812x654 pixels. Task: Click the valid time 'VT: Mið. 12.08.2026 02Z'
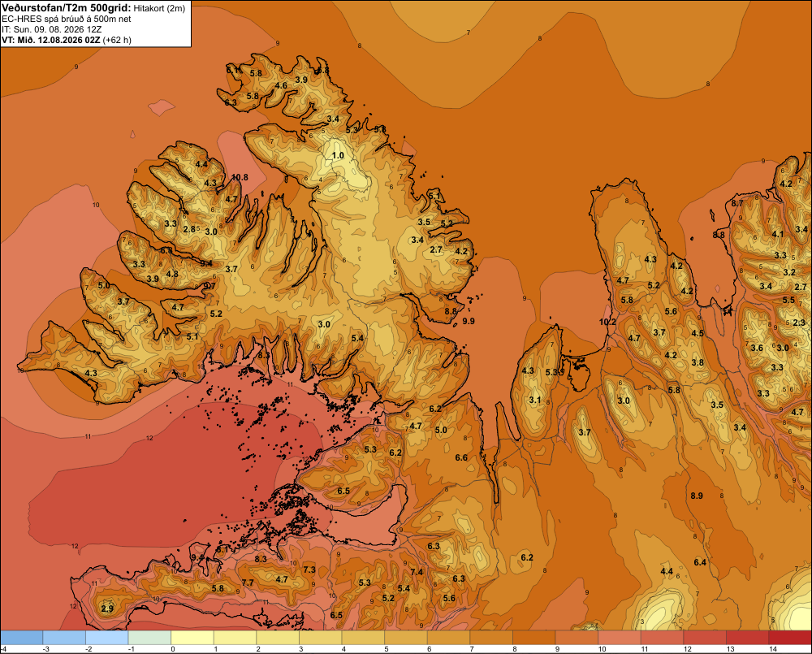pyautogui.click(x=51, y=40)
